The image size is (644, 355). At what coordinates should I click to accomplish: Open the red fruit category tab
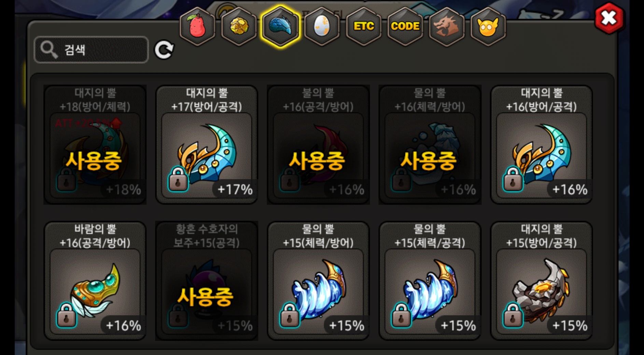click(x=197, y=27)
